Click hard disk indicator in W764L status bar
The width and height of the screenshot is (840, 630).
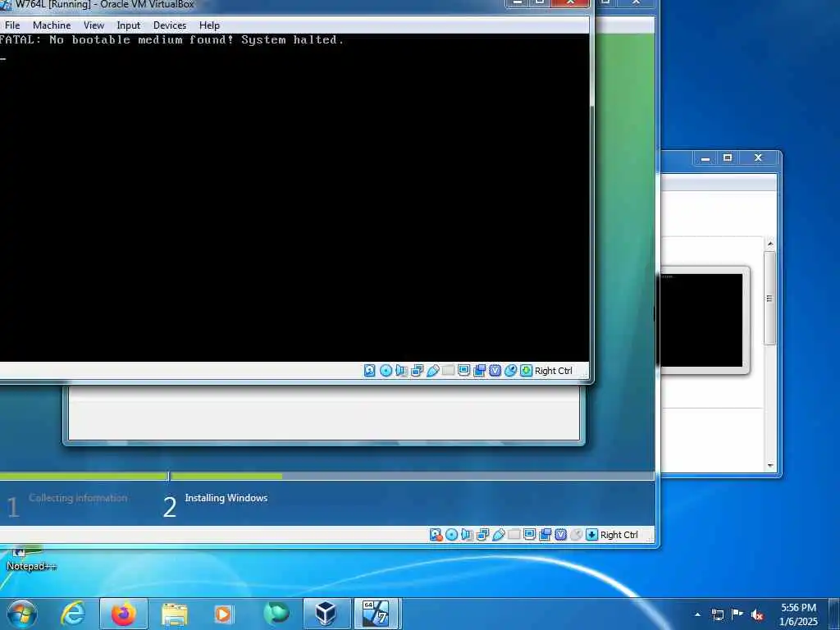click(x=370, y=371)
